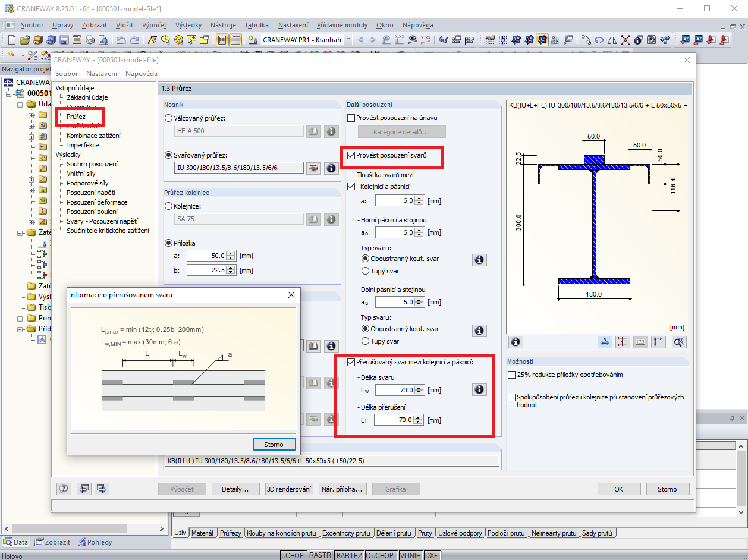Open the Výpočet menu in the main menu bar
This screenshot has height=560, width=748.
point(154,25)
